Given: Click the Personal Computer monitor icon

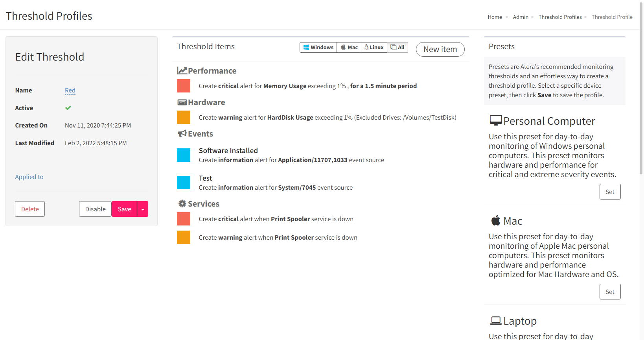Looking at the screenshot, I should [x=495, y=120].
